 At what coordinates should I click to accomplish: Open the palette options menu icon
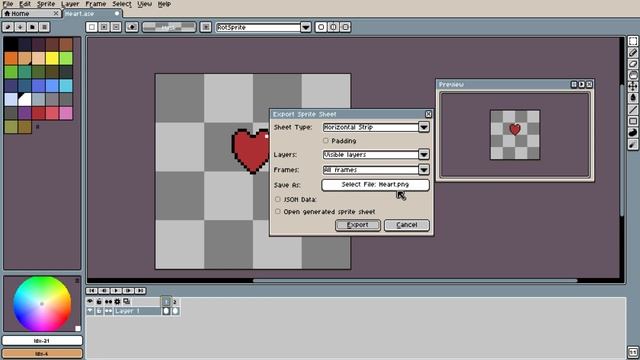click(44, 27)
